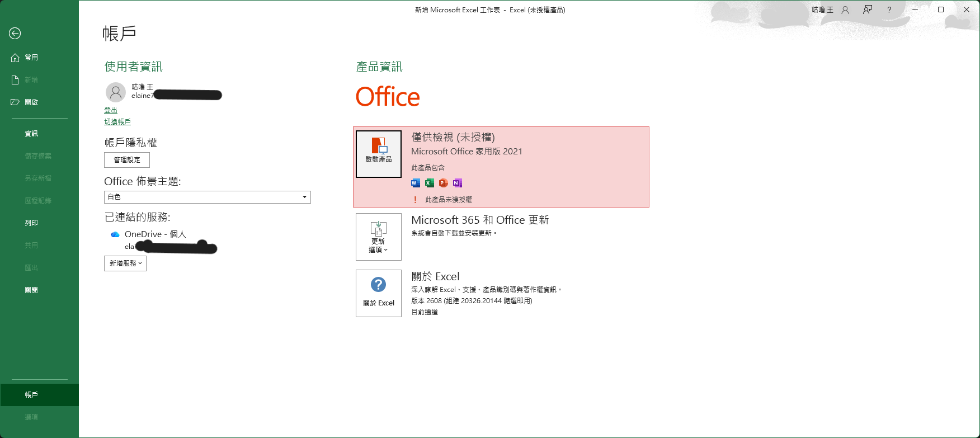This screenshot has height=438, width=980.
Task: Click the OneNote app icon
Action: pyautogui.click(x=458, y=183)
